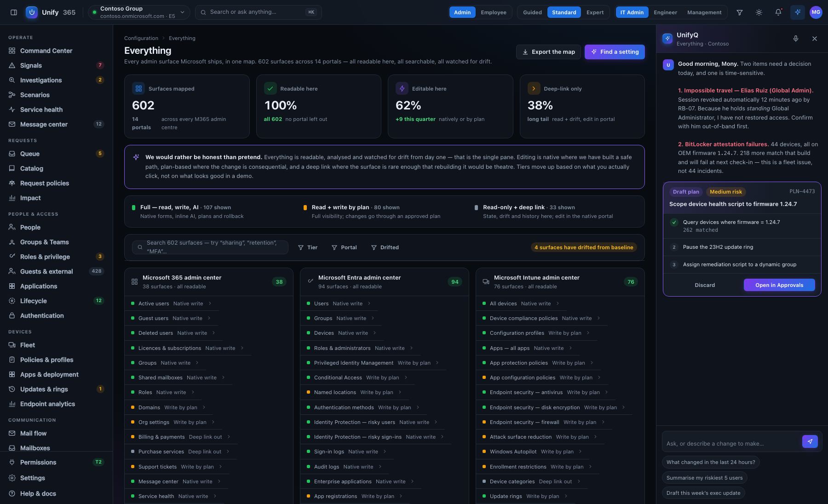Click the top search or ask anything box

(259, 12)
